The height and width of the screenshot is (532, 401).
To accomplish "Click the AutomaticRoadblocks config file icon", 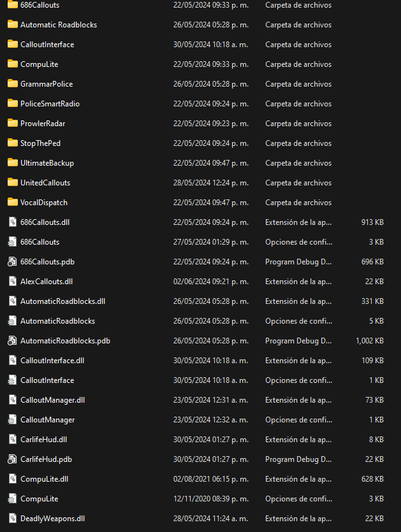I will pyautogui.click(x=12, y=320).
